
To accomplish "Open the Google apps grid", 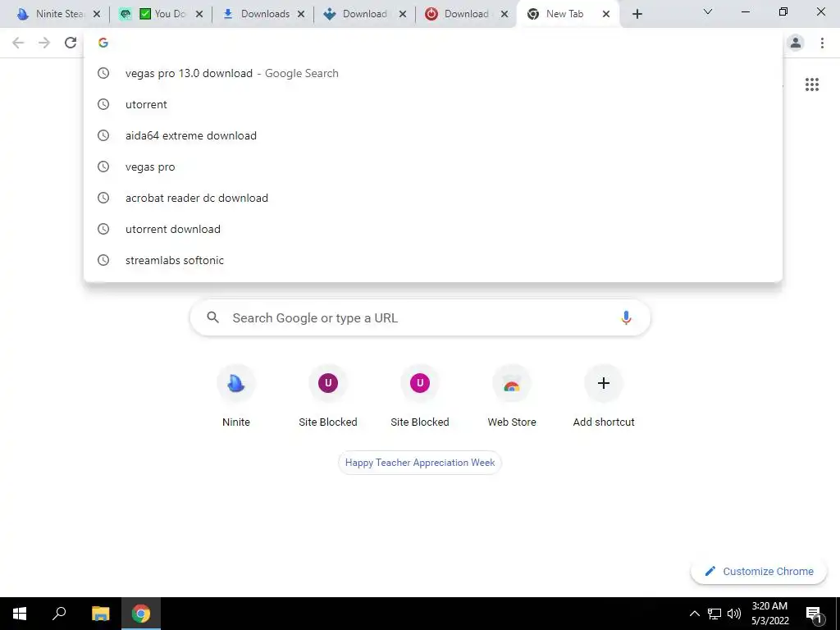I will [811, 84].
